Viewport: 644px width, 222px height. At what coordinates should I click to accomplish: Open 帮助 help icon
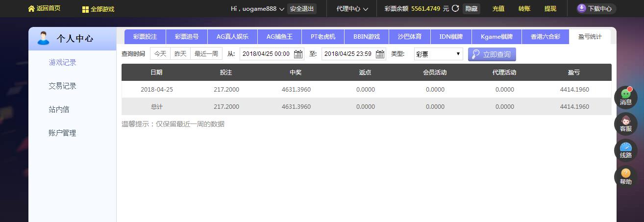[626, 177]
